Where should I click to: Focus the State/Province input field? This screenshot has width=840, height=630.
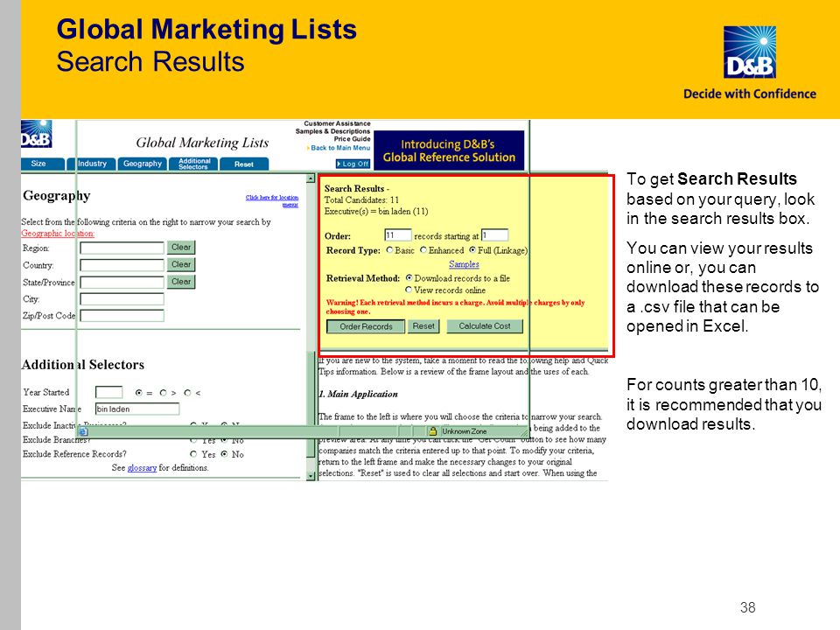click(122, 283)
